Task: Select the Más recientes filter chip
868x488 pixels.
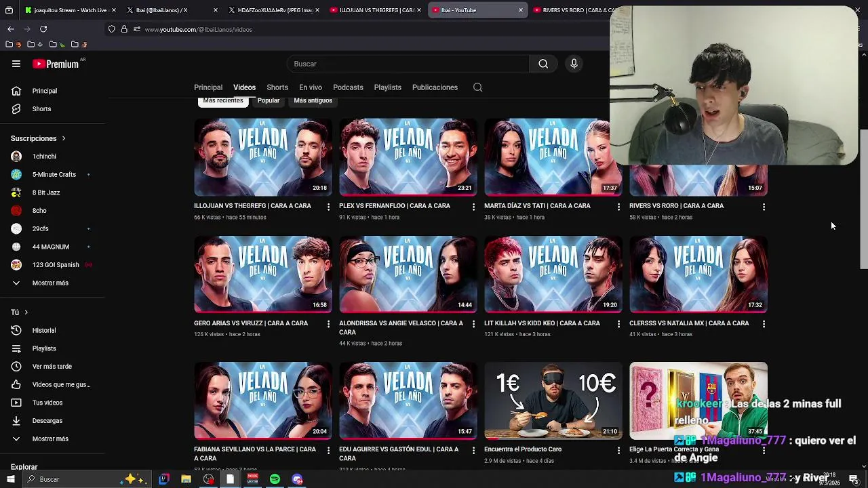Action: pyautogui.click(x=223, y=101)
